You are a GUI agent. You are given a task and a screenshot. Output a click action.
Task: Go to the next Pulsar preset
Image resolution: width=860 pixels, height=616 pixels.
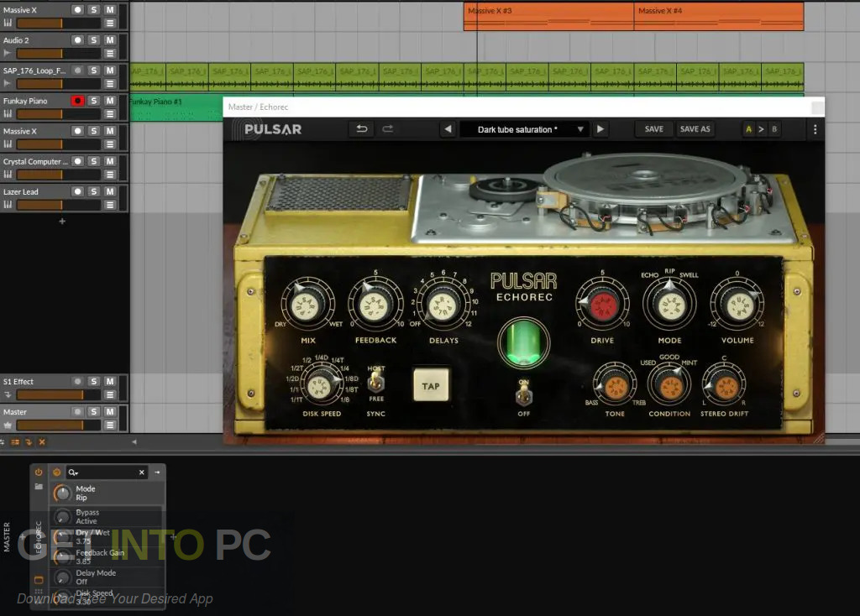pyautogui.click(x=600, y=129)
